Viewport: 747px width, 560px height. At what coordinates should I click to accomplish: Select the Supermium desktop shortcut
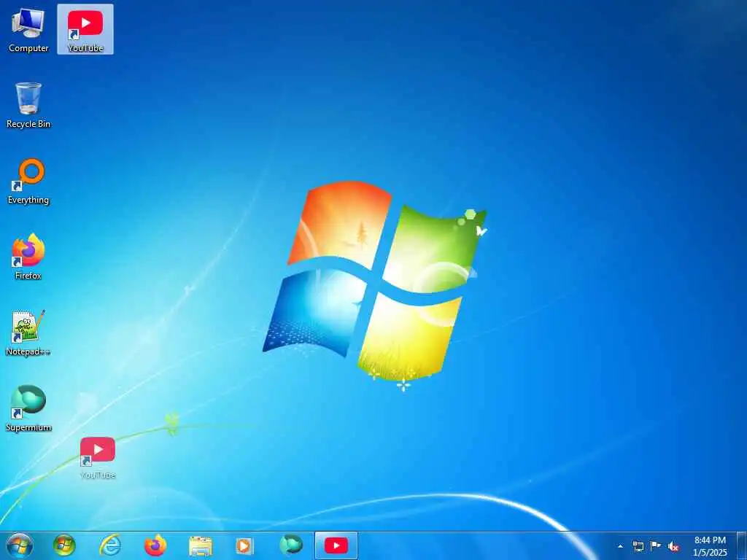[28, 408]
